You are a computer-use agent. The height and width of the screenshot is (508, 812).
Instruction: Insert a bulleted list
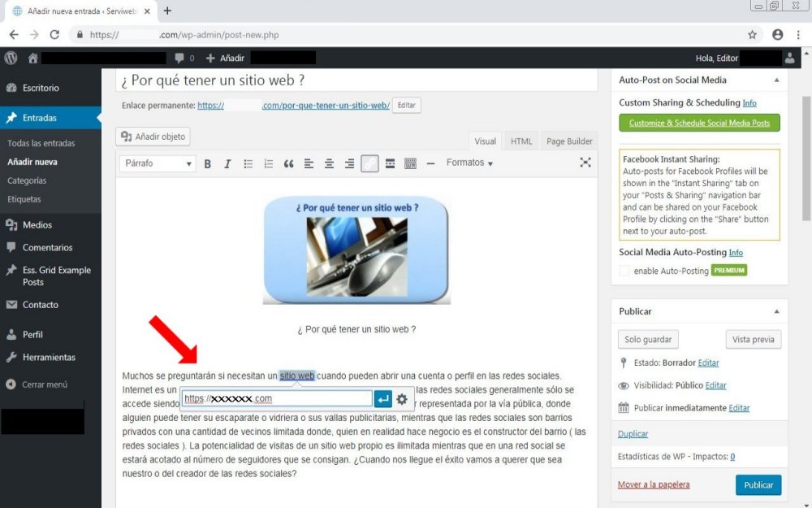click(x=248, y=163)
